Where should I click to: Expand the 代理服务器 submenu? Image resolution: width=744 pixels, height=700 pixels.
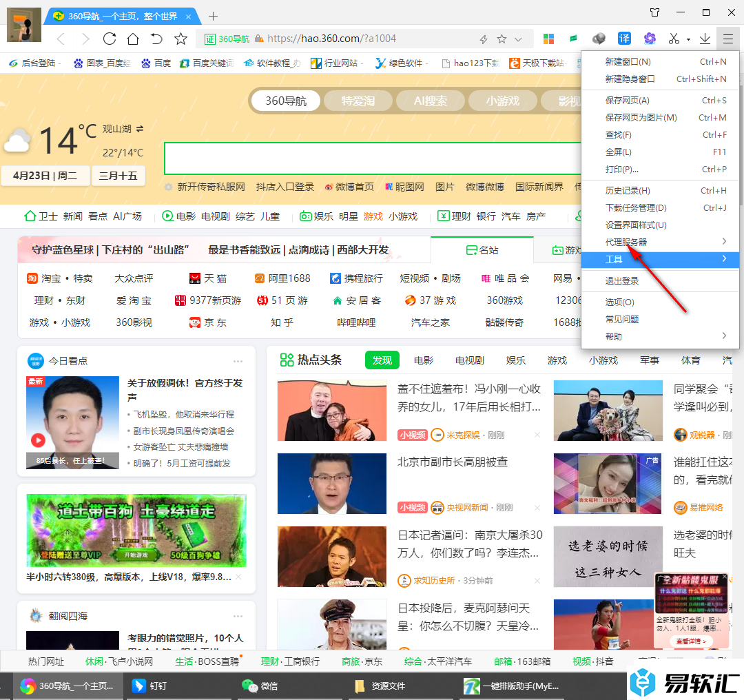tap(660, 242)
